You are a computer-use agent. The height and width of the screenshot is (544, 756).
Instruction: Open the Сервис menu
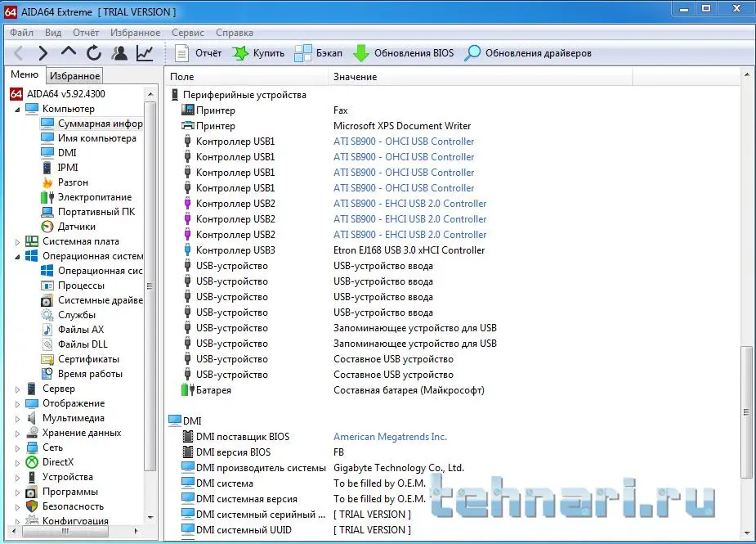[x=188, y=33]
